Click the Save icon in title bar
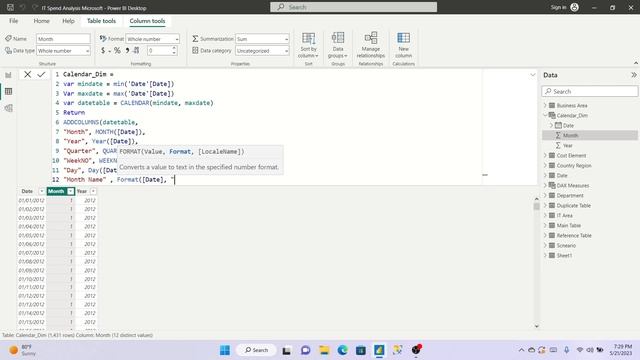Viewport: 640px width, 360px height. pos(11,7)
